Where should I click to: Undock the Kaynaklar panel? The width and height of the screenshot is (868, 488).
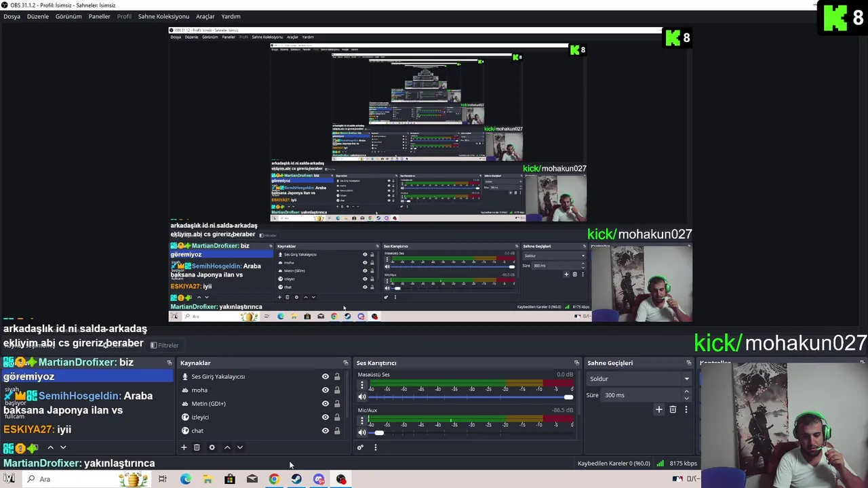(345, 363)
